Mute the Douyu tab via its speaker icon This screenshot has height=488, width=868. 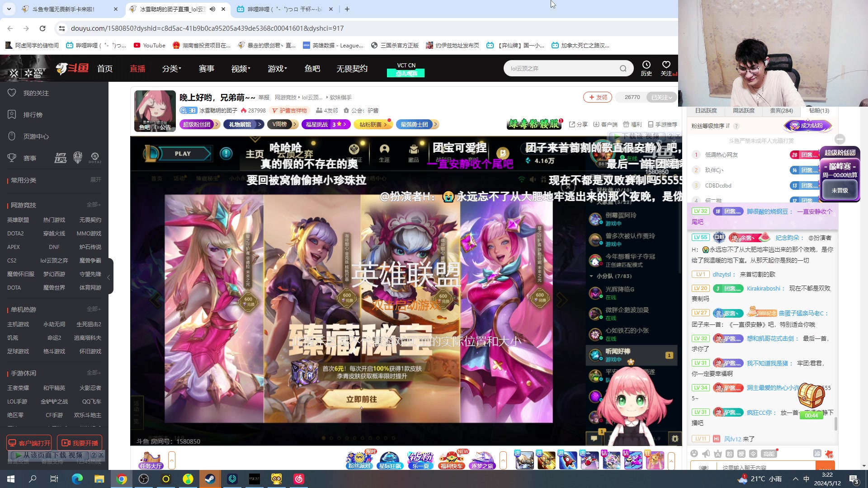pyautogui.click(x=212, y=9)
